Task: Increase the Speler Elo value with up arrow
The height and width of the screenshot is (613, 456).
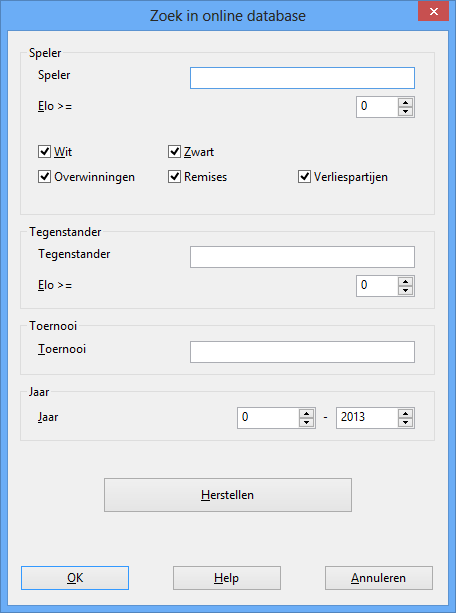Action: [x=406, y=103]
